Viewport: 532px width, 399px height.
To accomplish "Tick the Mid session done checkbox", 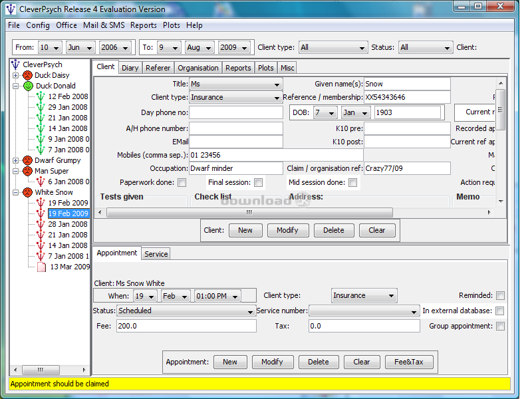I will (353, 182).
